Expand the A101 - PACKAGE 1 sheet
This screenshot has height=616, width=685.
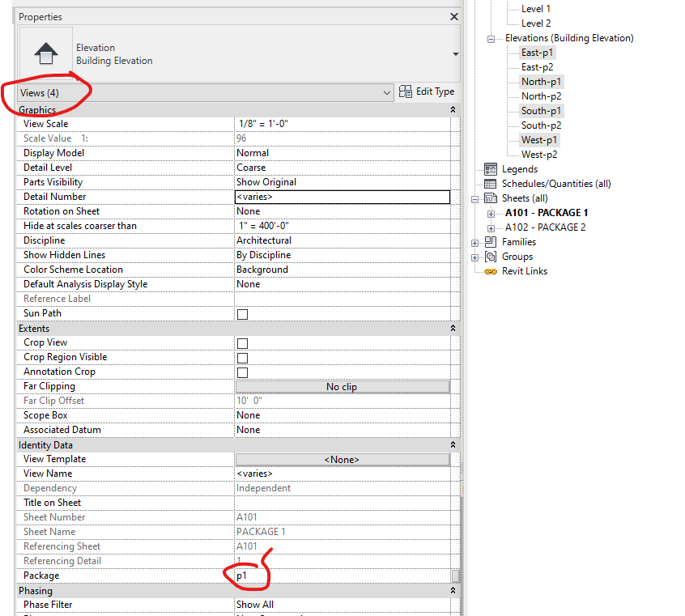pos(491,214)
